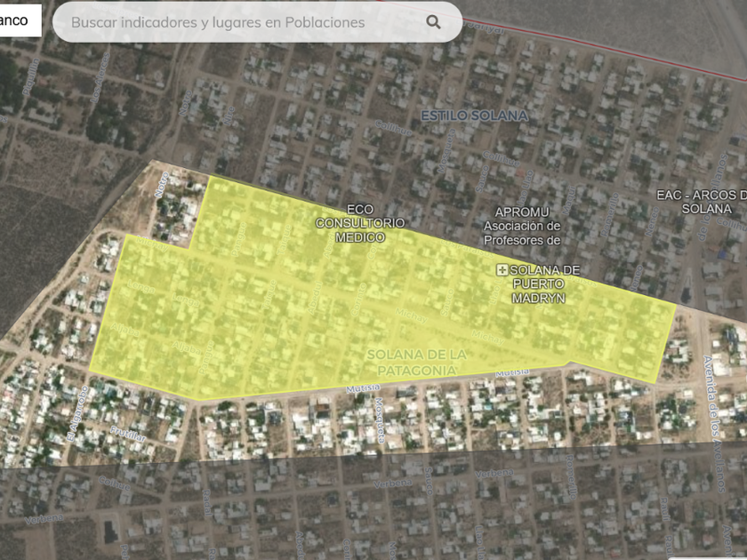Click the El Algarrobo street label
Viewport: 747px width, 560px height.
[x=77, y=413]
